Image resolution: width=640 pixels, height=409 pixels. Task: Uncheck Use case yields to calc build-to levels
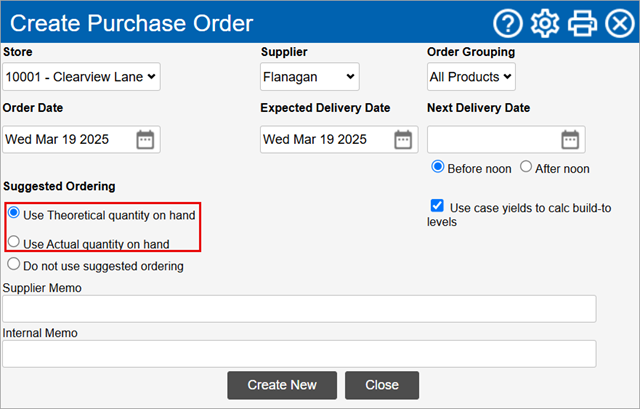[x=437, y=205]
